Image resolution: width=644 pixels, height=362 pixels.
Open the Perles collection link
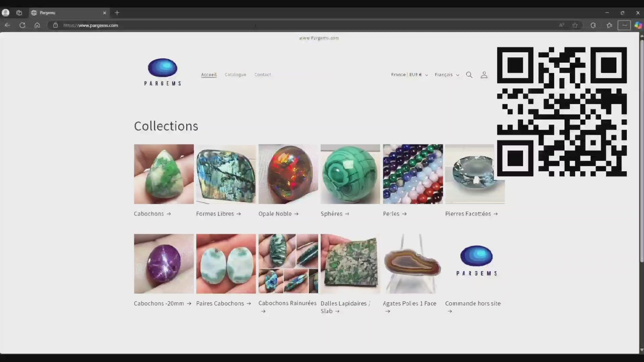pos(395,214)
